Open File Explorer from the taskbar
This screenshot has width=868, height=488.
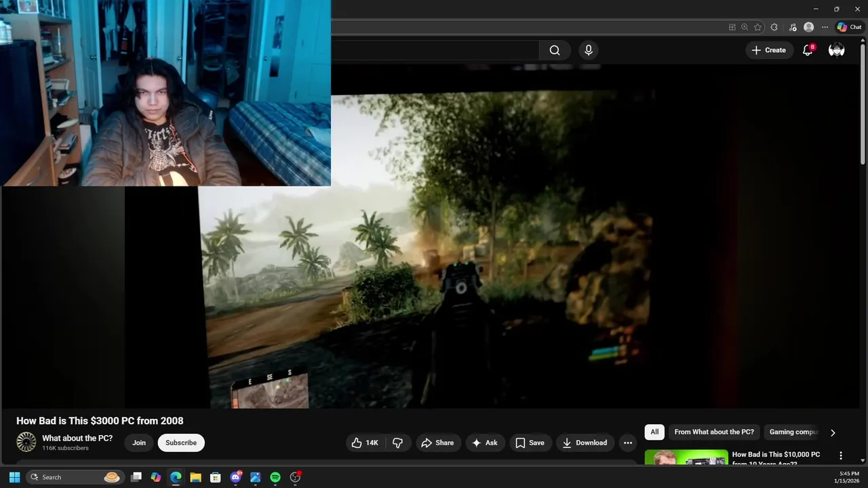(x=195, y=477)
